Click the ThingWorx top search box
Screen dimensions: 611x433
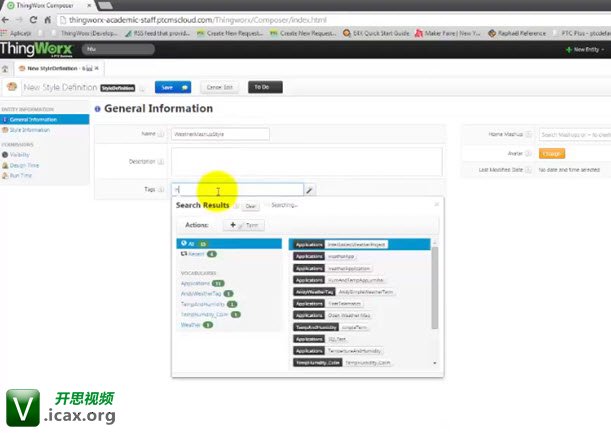[118, 49]
